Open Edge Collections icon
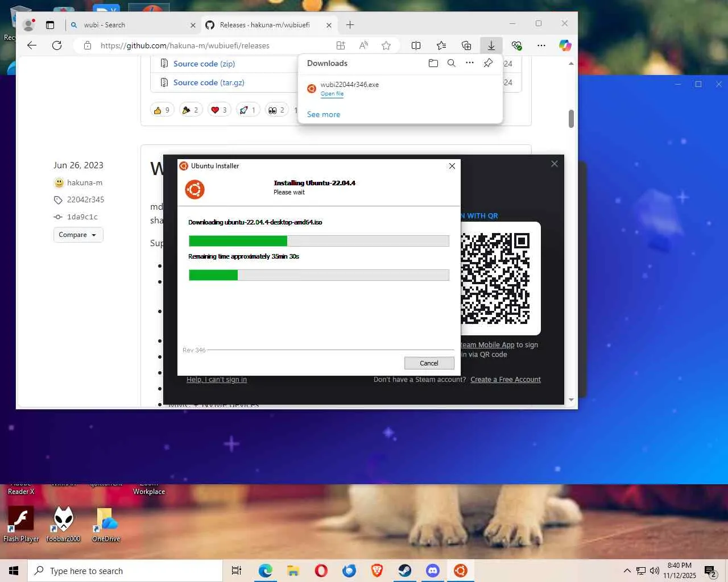 (x=466, y=45)
